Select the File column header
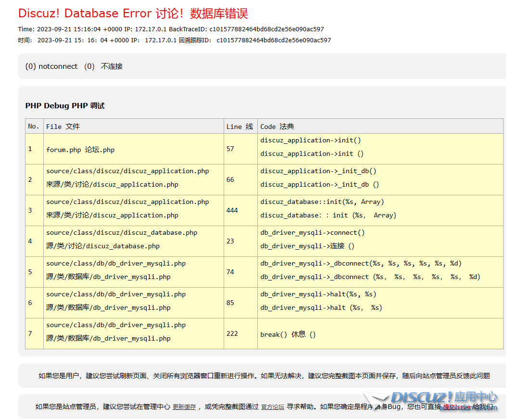Viewport: 506px width, 420px height. click(63, 127)
